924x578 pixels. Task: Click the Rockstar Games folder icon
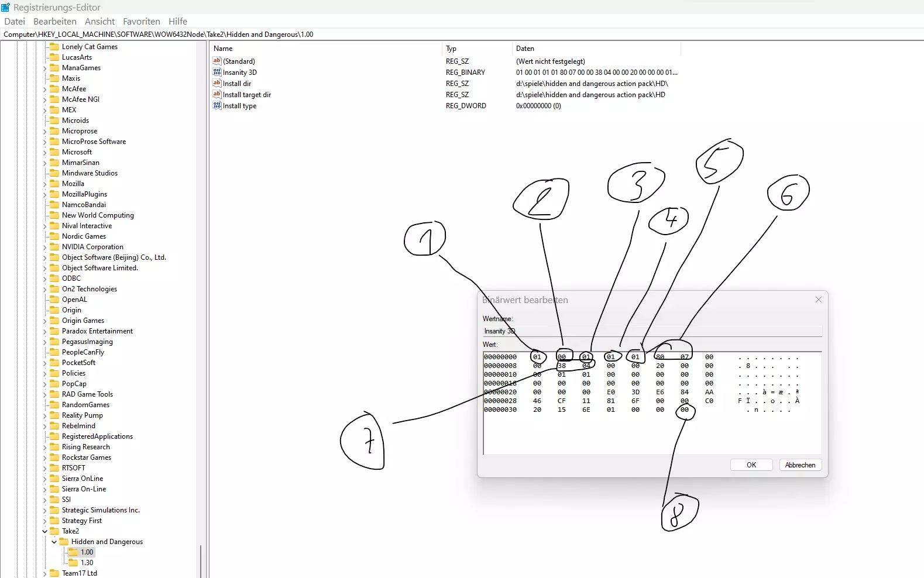click(x=54, y=457)
